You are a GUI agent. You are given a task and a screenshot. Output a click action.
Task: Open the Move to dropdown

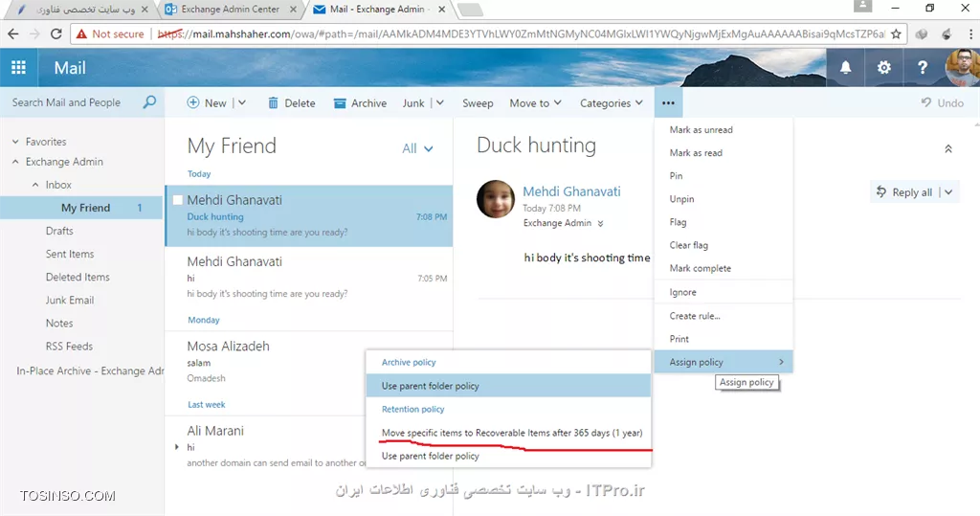pyautogui.click(x=535, y=103)
